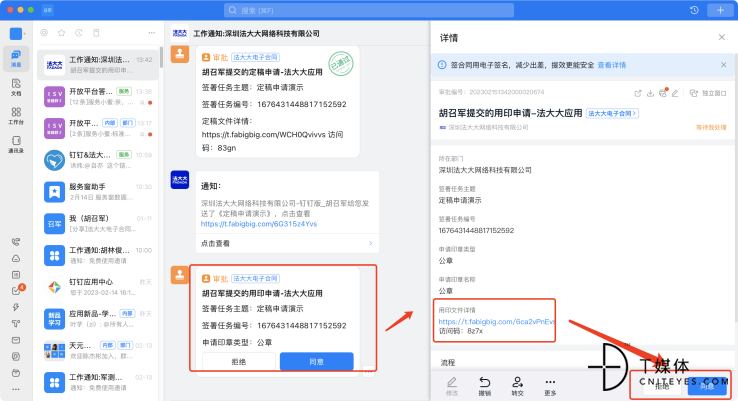Open the fabigbig link in 定稿申请 card
738x401 pixels.
tap(263, 135)
